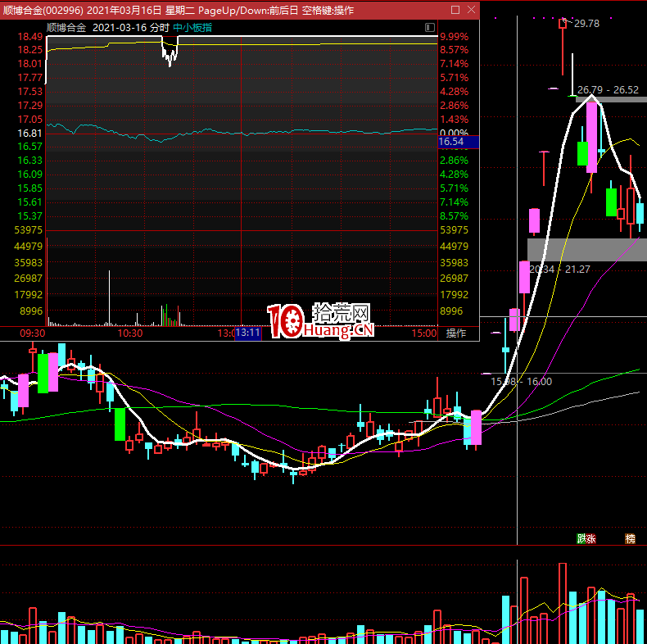Click the blue 16.54 current price tag
The height and width of the screenshot is (644, 647).
coord(452,142)
